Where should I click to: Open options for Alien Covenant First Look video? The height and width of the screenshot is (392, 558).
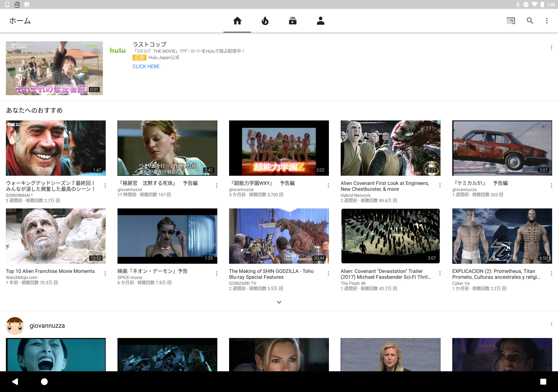(440, 186)
